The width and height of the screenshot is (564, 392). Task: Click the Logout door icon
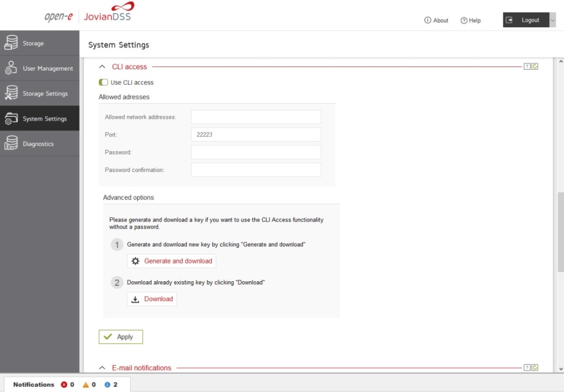(x=510, y=20)
